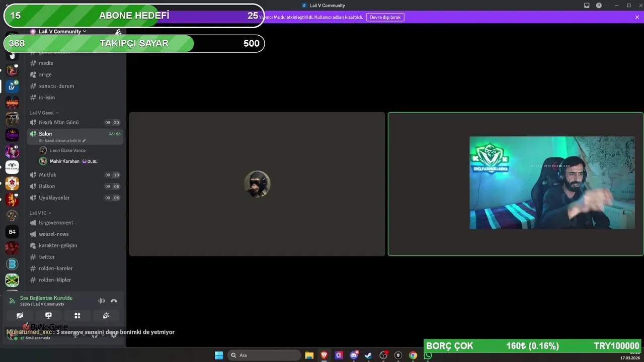The height and width of the screenshot is (362, 644).
Task: Open the Jamaica flag server icon
Action: tap(12, 280)
